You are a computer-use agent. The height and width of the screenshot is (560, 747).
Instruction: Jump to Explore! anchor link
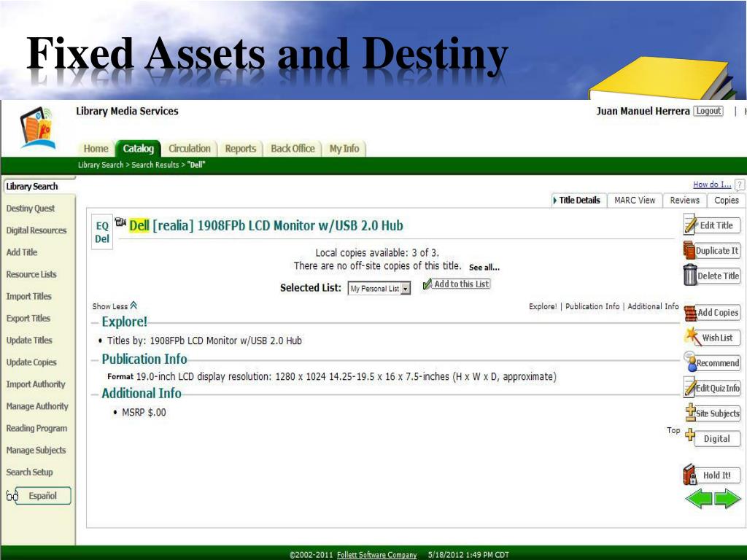click(543, 307)
